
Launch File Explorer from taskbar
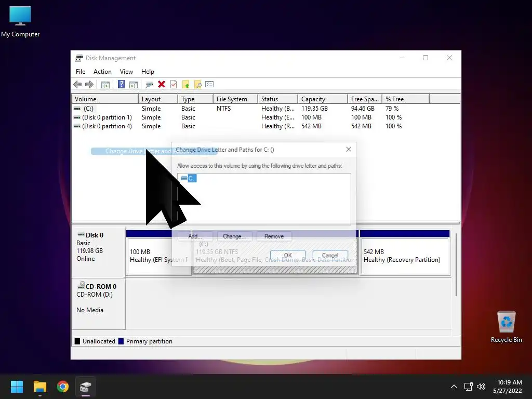pyautogui.click(x=39, y=387)
